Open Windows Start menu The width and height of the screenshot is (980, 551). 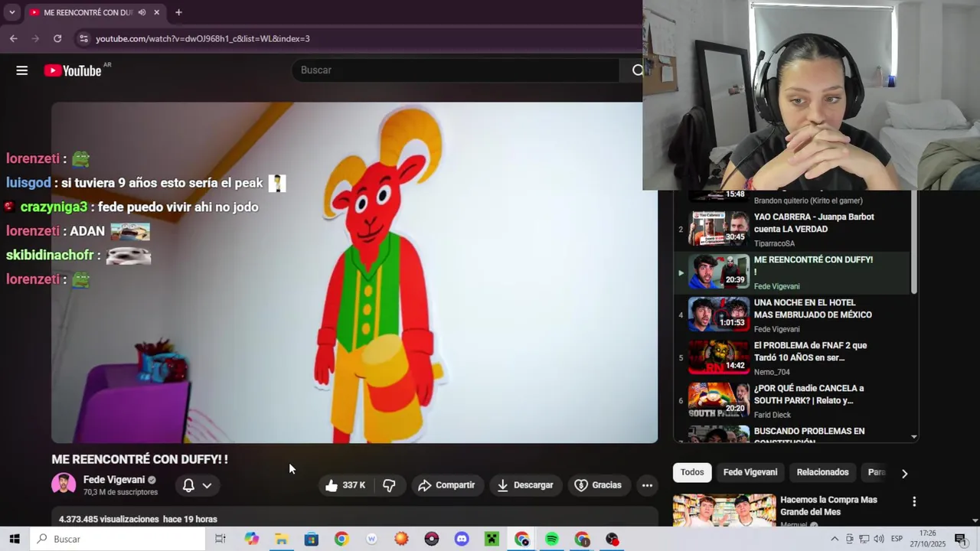pyautogui.click(x=15, y=539)
